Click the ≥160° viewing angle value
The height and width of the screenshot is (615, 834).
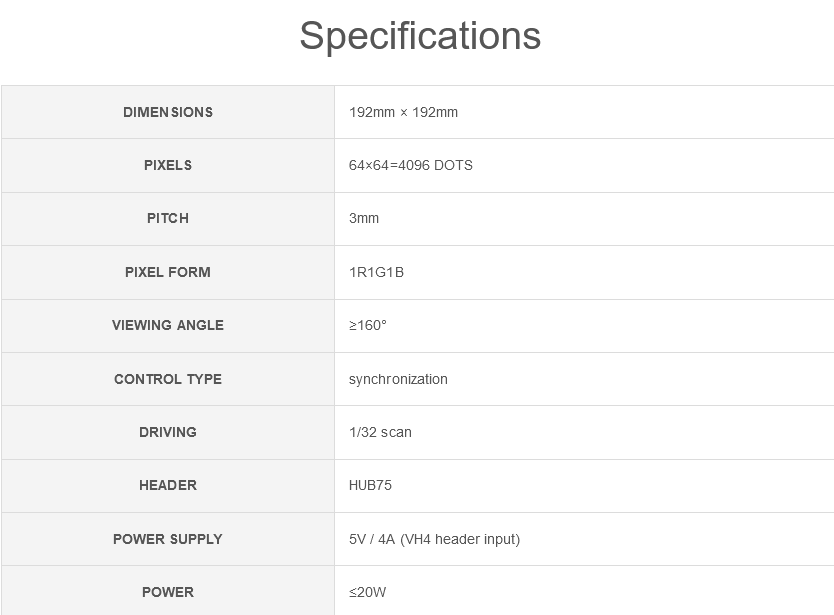tap(368, 326)
